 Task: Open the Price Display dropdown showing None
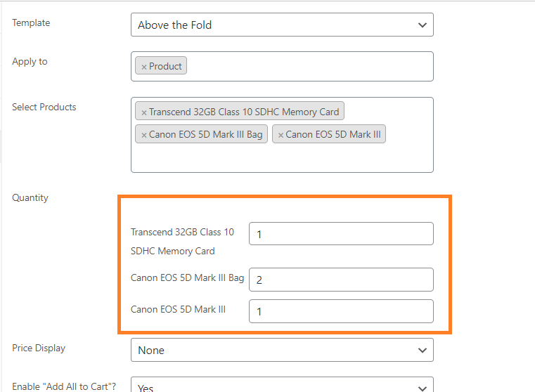(282, 350)
